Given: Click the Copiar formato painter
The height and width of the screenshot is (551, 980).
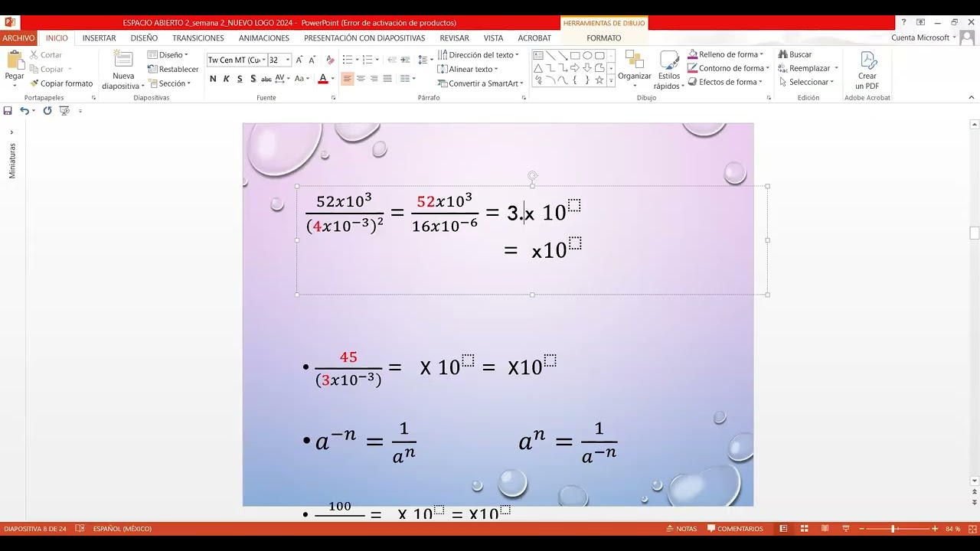Looking at the screenshot, I should (x=61, y=83).
